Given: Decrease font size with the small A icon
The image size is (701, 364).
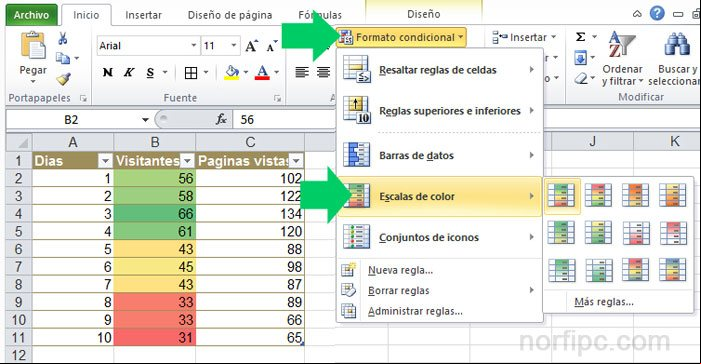Looking at the screenshot, I should point(272,46).
